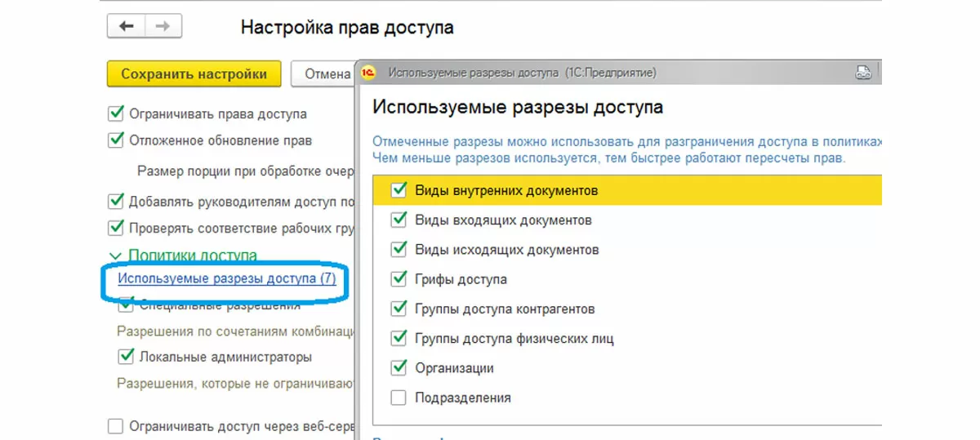Viewport: 980px width, 440px height.
Task: Uncheck the Грифы доступа checkbox
Action: [x=399, y=279]
